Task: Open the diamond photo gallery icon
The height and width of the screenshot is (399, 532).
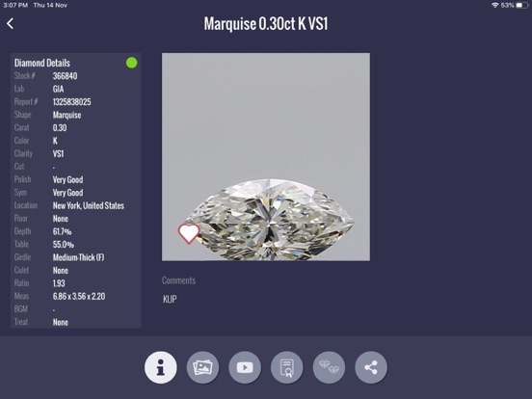Action: [x=202, y=367]
